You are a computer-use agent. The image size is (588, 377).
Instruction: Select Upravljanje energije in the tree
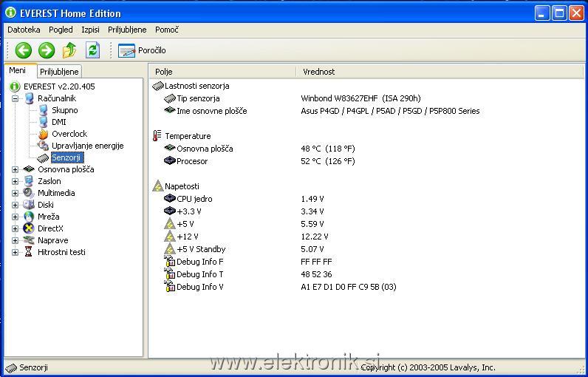[x=88, y=146]
